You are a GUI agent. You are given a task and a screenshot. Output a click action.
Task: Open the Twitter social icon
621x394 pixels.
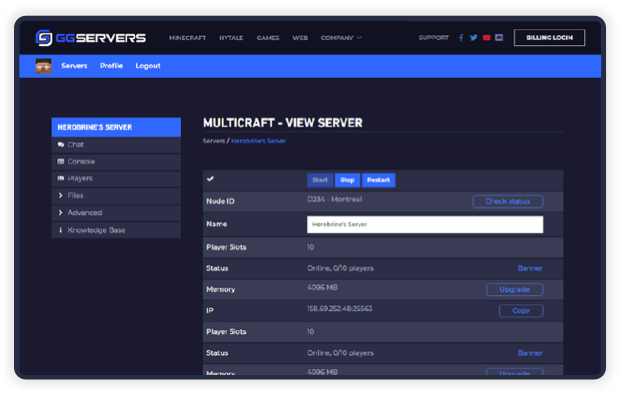coord(474,38)
